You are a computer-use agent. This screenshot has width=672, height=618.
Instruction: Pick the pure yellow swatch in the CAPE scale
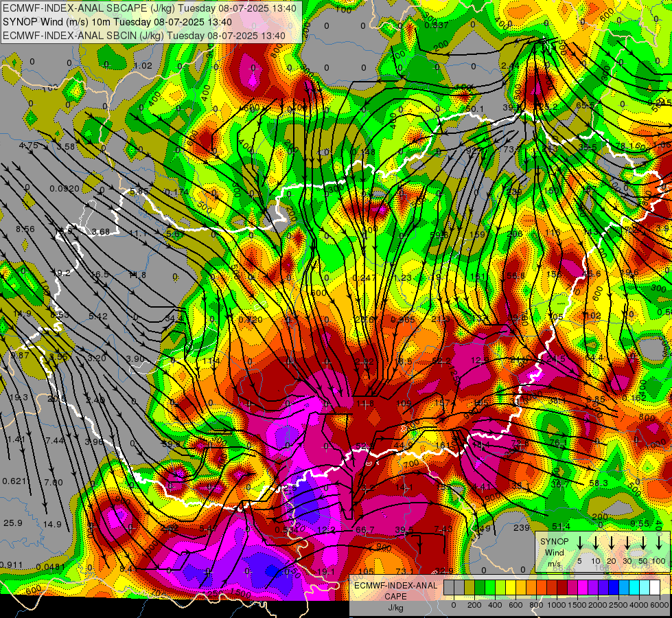[511, 587]
